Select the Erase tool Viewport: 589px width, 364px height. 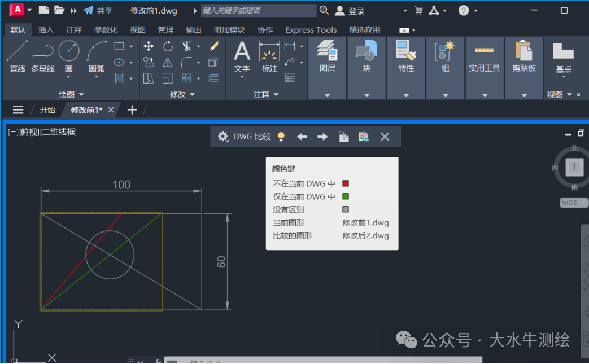pos(213,46)
